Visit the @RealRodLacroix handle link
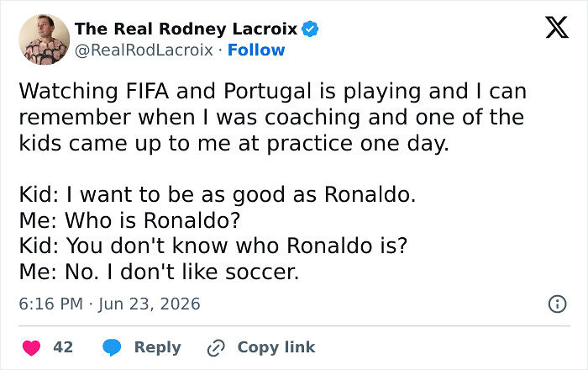The image size is (588, 370). 144,50
